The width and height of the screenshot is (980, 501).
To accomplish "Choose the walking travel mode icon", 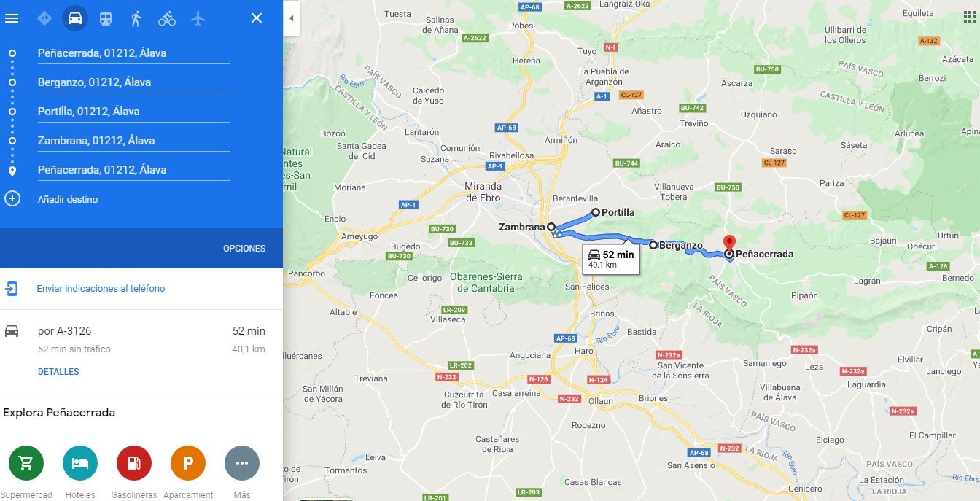I will click(136, 18).
